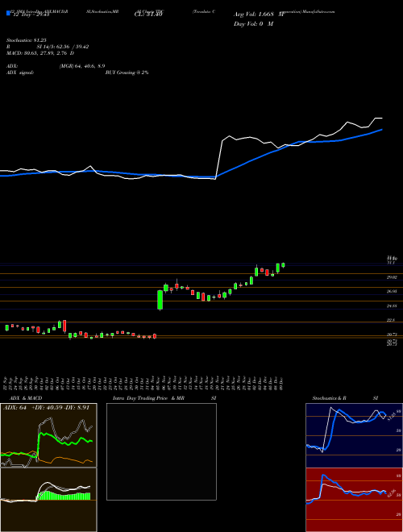Select the '(MGR) 64, 40.6, 8.9' ADX values
Viewport: 403px width, 532px height.
[81, 66]
